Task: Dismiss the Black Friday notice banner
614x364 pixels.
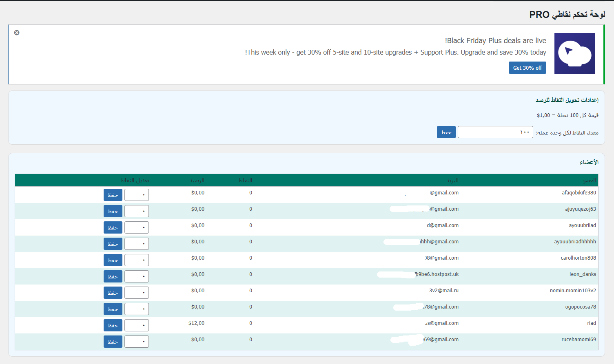Action: coord(17,33)
